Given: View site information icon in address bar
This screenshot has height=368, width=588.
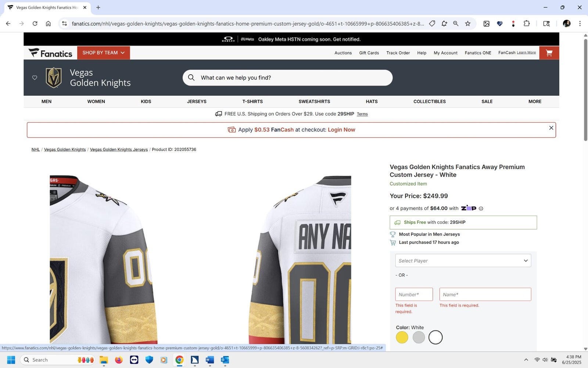Looking at the screenshot, I should [64, 24].
